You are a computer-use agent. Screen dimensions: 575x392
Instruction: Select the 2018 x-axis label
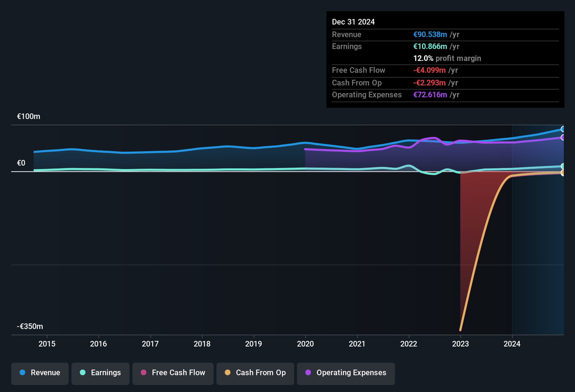tap(202, 344)
